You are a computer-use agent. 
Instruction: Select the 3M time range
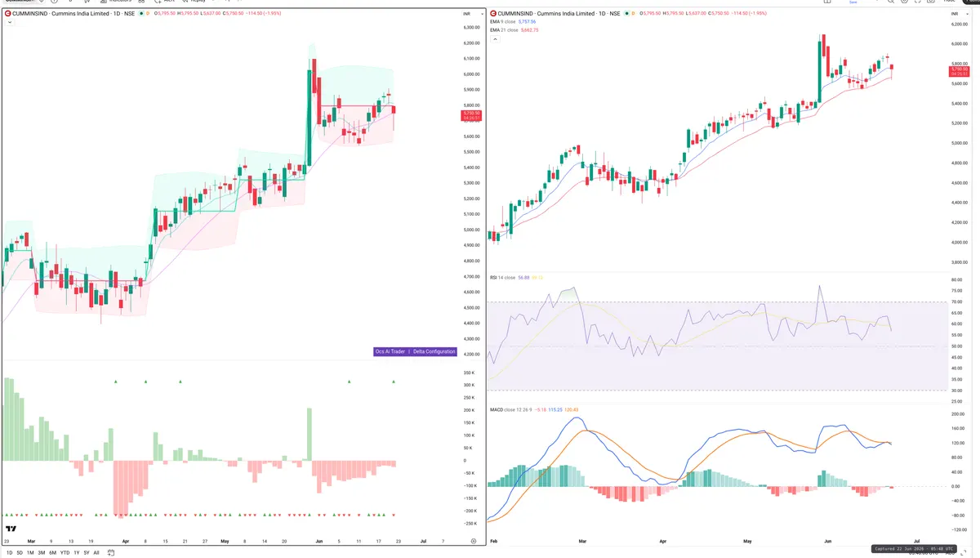pos(42,552)
